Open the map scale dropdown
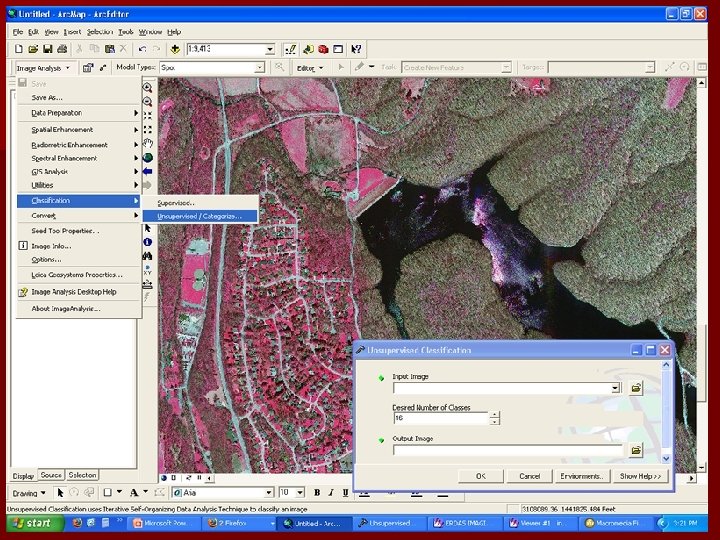Viewport: 720px width, 540px height. [269, 49]
